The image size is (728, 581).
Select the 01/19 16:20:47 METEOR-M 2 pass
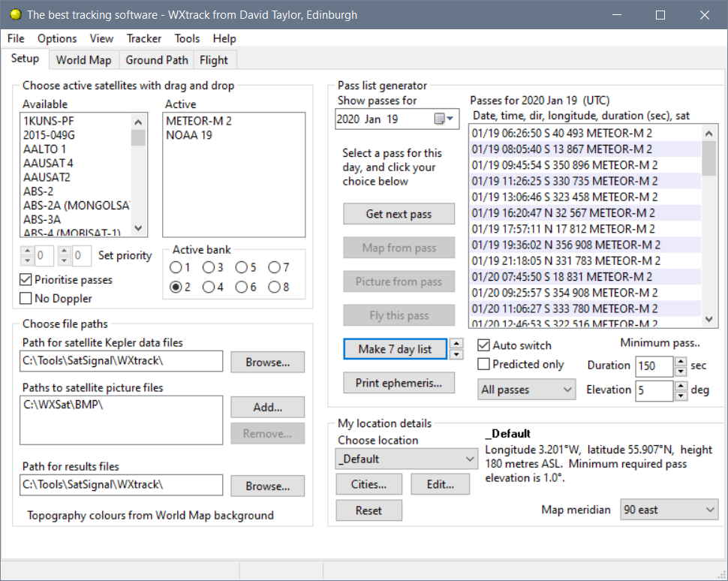click(x=585, y=213)
